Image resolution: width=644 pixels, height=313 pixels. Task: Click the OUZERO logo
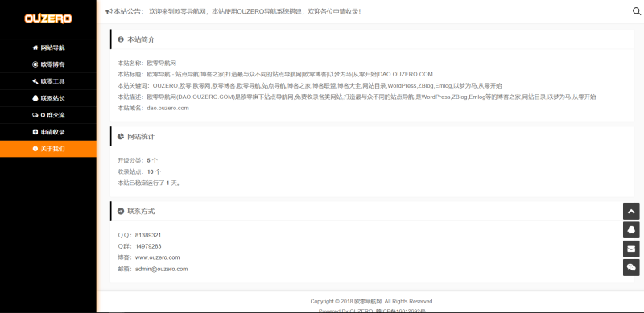tap(48, 19)
